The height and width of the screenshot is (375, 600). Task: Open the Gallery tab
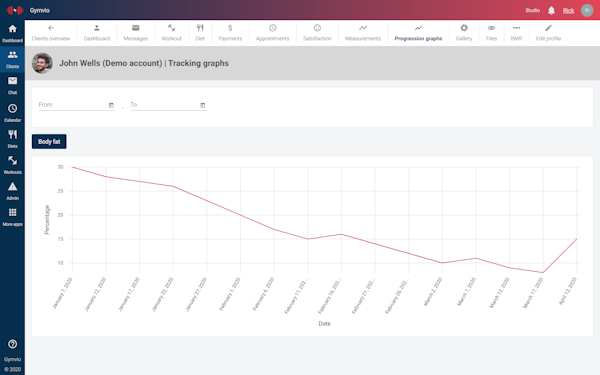click(x=464, y=33)
